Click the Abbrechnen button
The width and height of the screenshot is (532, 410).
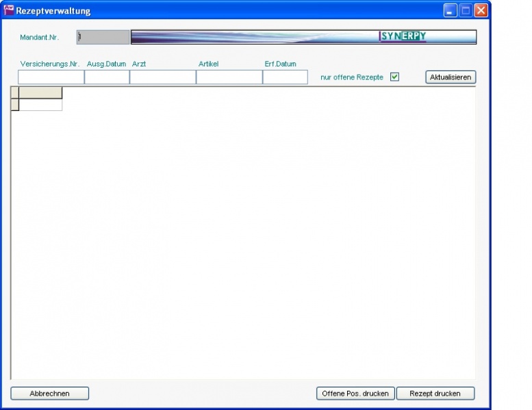[x=49, y=394]
